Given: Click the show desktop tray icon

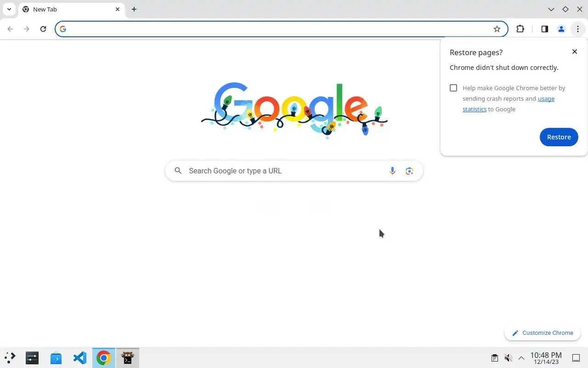Looking at the screenshot, I should (576, 358).
